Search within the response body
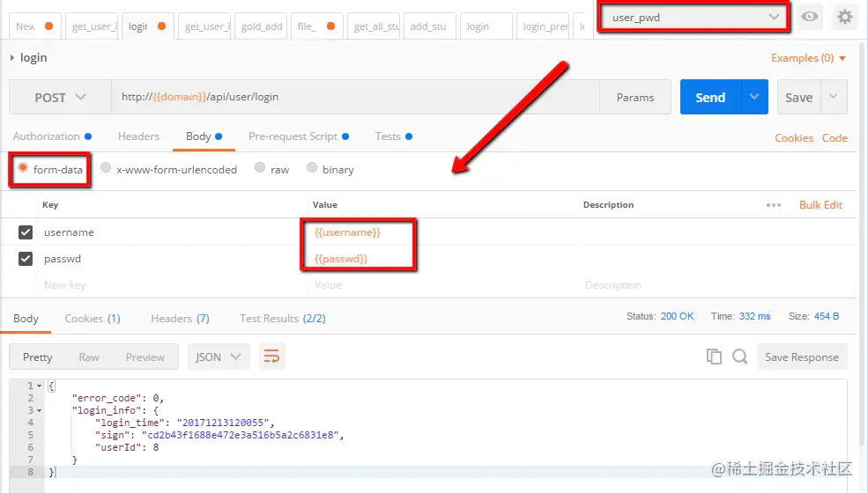Screen dimensions: 868x493 point(740,357)
